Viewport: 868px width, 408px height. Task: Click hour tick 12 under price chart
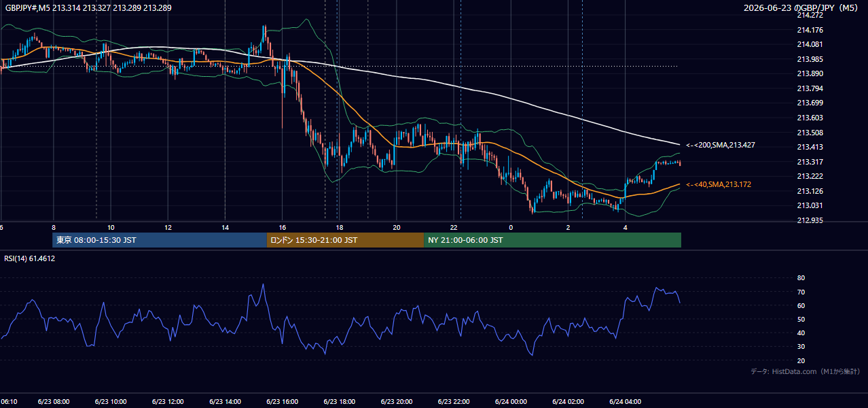(x=168, y=227)
